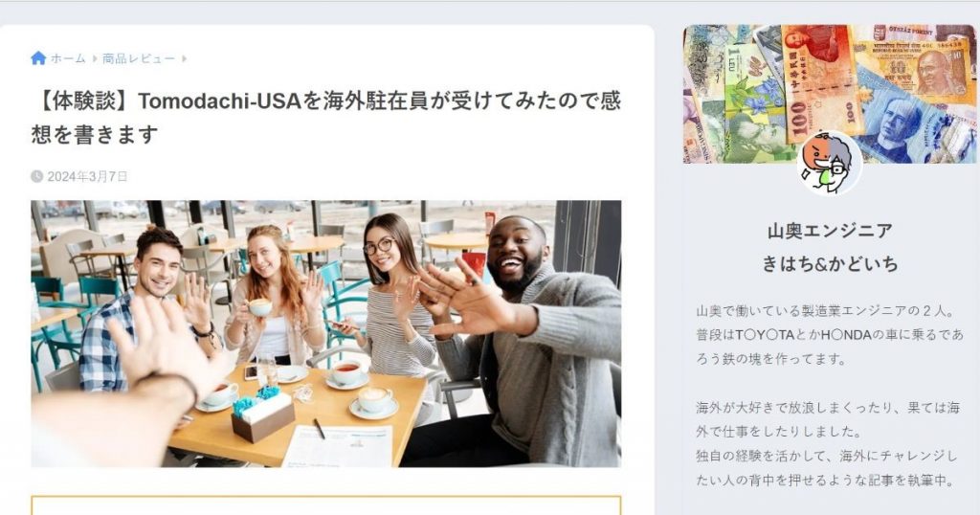Screen dimensions: 980x515
Task: Click the きはち&かどいち author subtitle
Action: click(x=830, y=264)
